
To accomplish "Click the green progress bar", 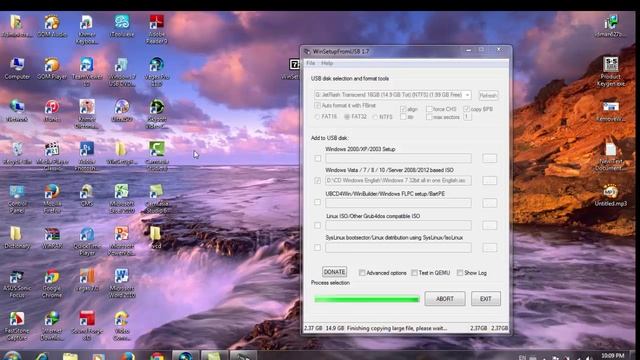I will (x=367, y=299).
